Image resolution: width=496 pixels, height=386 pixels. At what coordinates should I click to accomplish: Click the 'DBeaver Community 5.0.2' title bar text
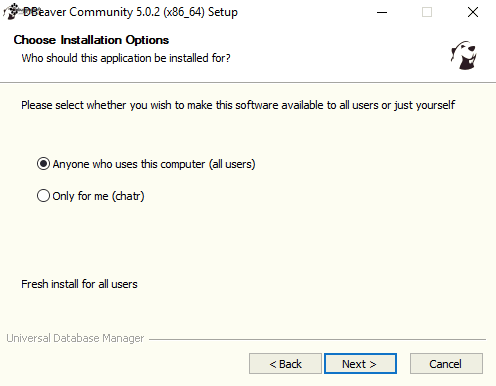(x=130, y=12)
